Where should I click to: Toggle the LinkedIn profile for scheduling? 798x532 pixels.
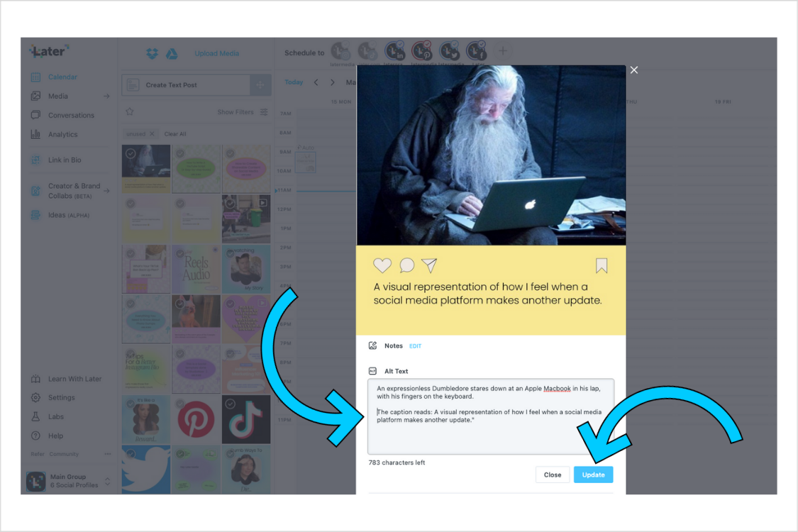click(x=395, y=50)
